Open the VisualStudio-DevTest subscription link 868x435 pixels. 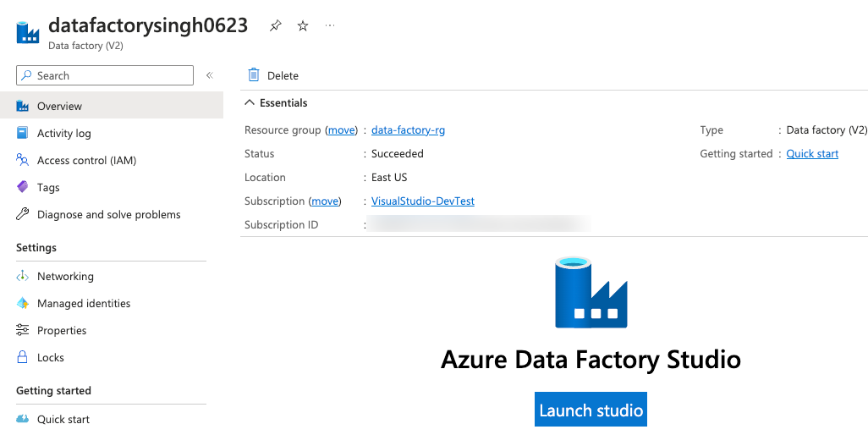click(423, 201)
